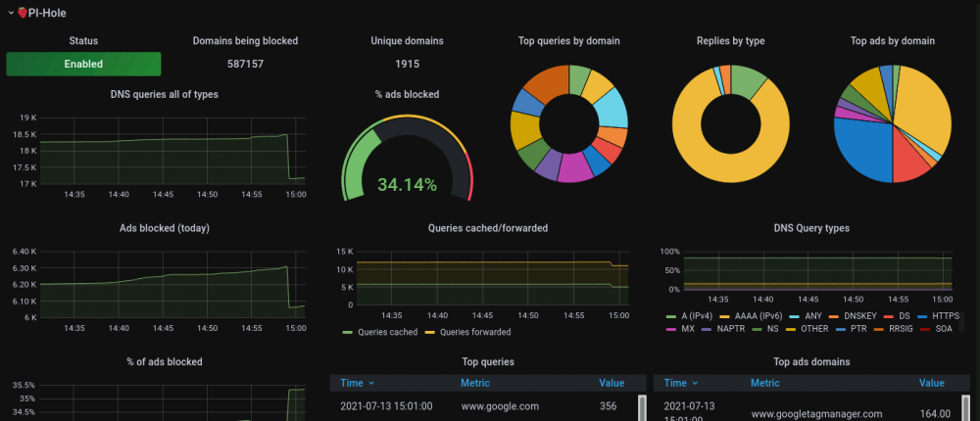Image resolution: width=980 pixels, height=421 pixels.
Task: Click the green Enabled status panel
Action: (83, 64)
